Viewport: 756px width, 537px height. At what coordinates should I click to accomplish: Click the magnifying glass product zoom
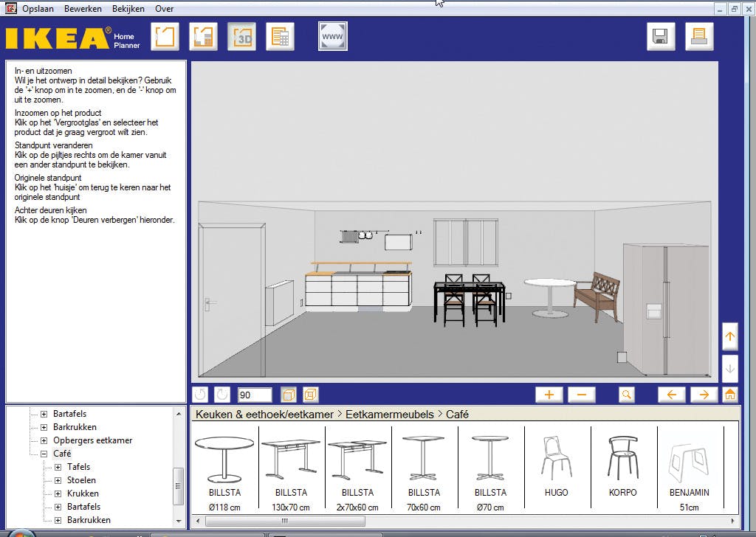click(x=627, y=395)
